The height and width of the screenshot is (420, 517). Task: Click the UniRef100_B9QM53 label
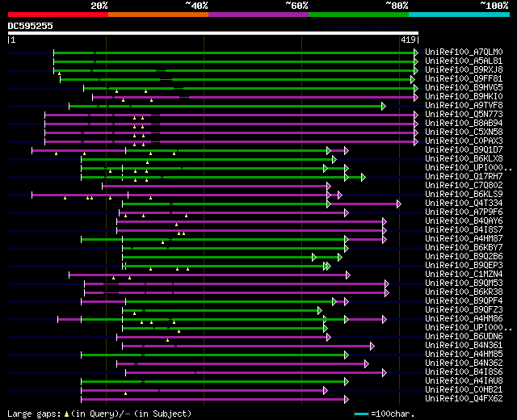pos(464,283)
